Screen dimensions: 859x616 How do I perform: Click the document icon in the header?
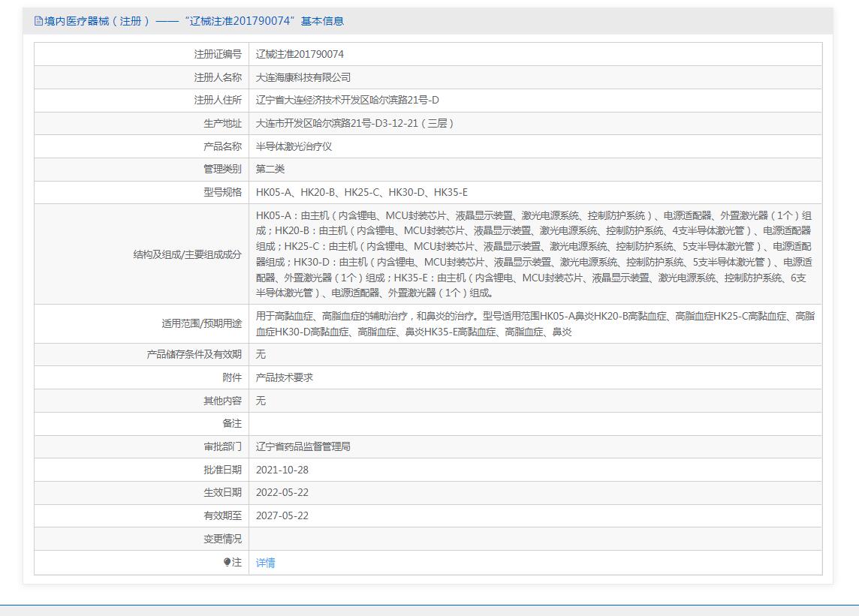tap(38, 21)
